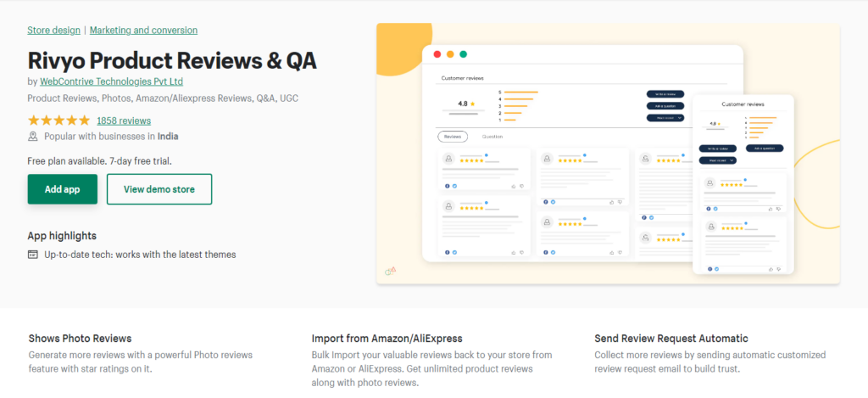Click the five-star rating icons
The image size is (868, 398).
pos(58,121)
